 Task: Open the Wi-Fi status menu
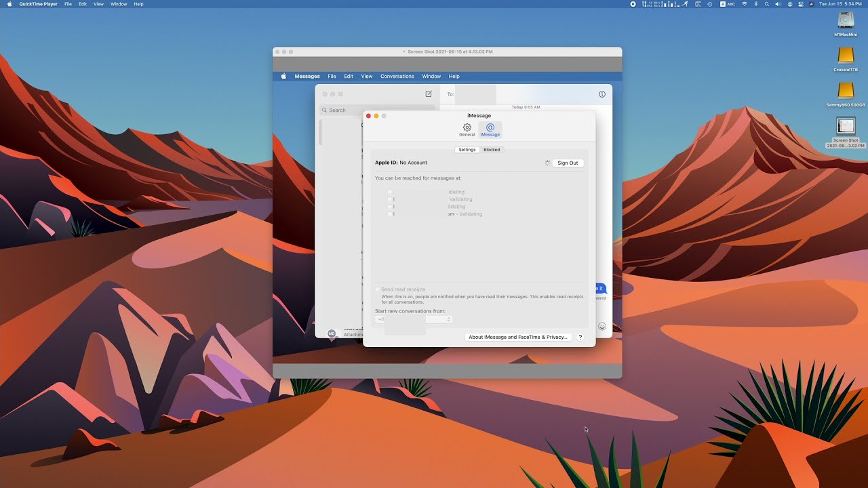point(745,4)
